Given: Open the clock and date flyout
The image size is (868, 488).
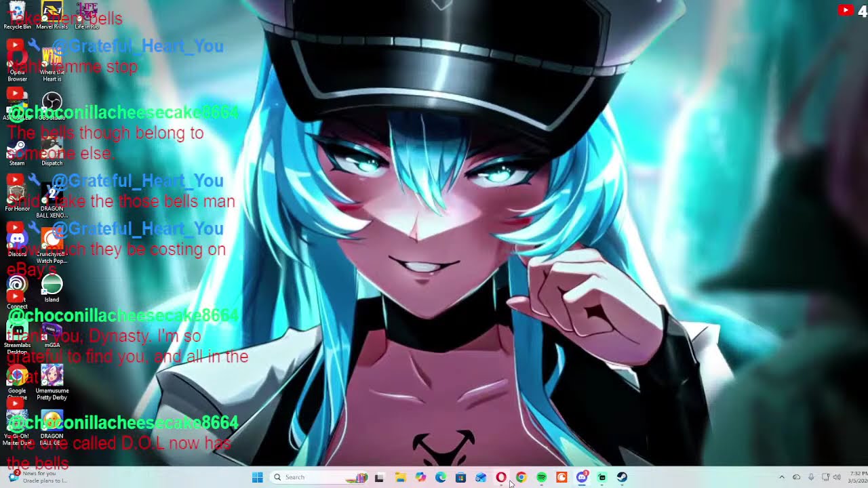Looking at the screenshot, I should (858, 477).
